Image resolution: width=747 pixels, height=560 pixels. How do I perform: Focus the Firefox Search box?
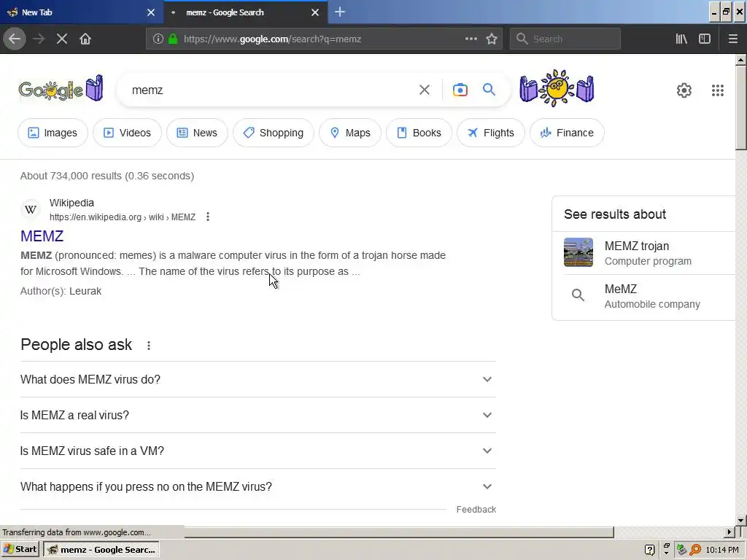tap(565, 39)
